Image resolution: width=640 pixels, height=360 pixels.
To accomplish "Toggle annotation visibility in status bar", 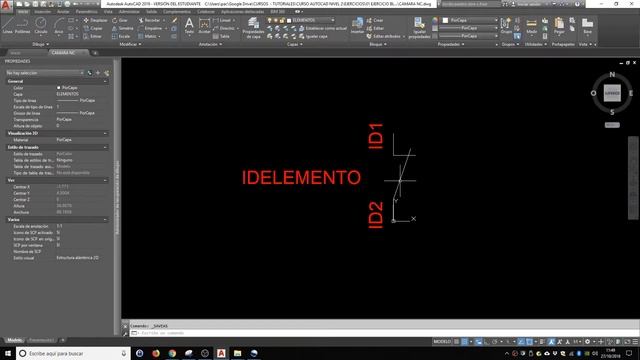I will coord(551,342).
